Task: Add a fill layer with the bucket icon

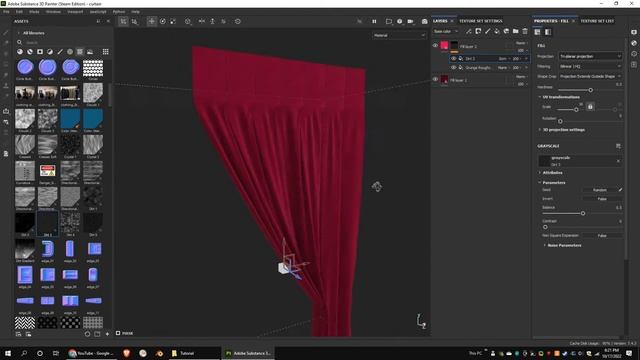Action: coord(497,31)
